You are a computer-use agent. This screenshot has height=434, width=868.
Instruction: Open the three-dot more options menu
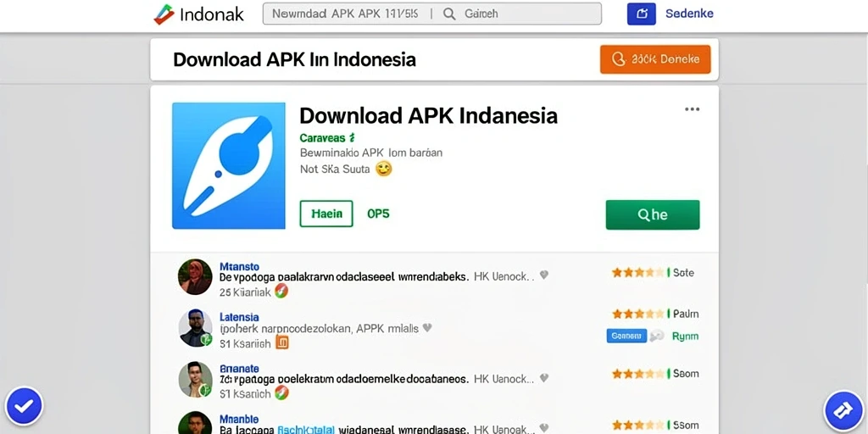pos(692,109)
